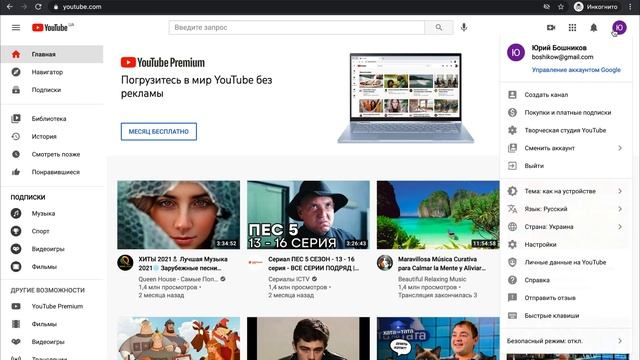Open Фильмы under Другие возможности
640x360 pixels.
[52, 324]
